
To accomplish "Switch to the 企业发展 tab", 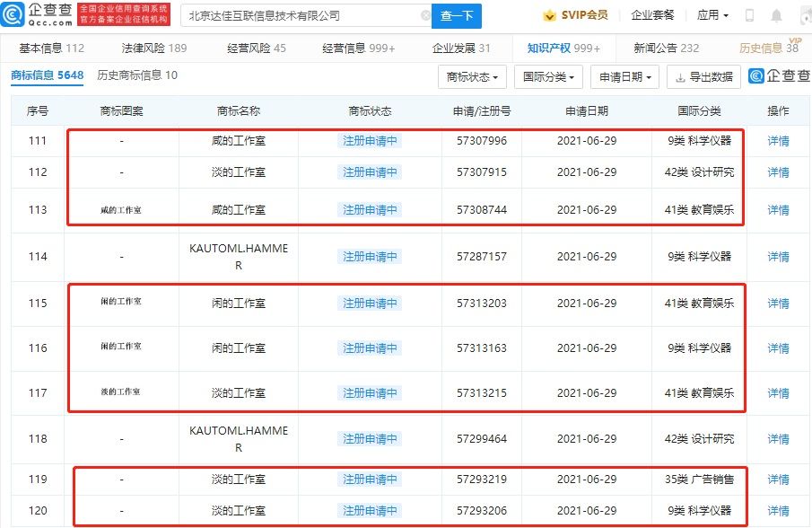I will (x=461, y=48).
